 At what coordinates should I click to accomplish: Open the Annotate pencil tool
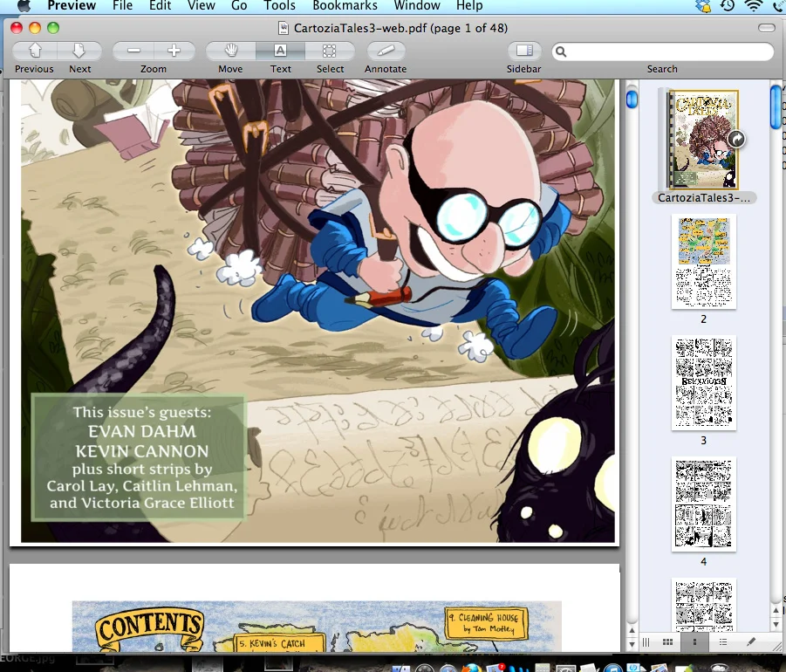(386, 51)
